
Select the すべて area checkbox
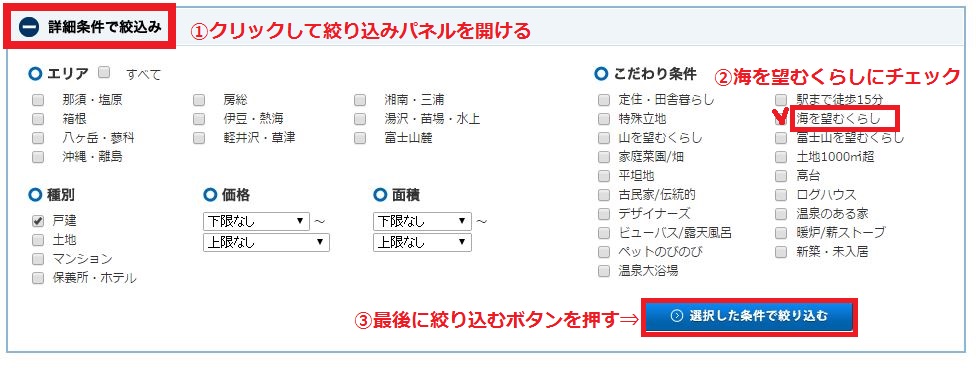coord(104,72)
